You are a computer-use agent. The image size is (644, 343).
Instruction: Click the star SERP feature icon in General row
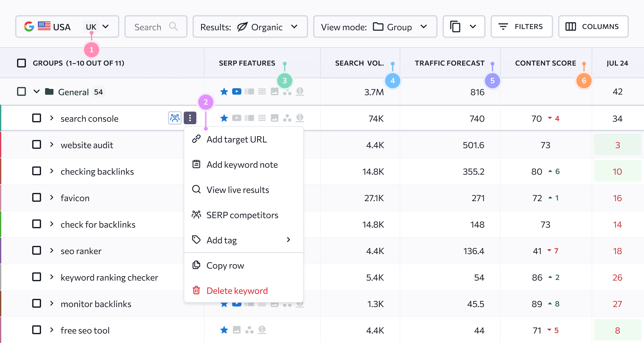[x=224, y=92]
